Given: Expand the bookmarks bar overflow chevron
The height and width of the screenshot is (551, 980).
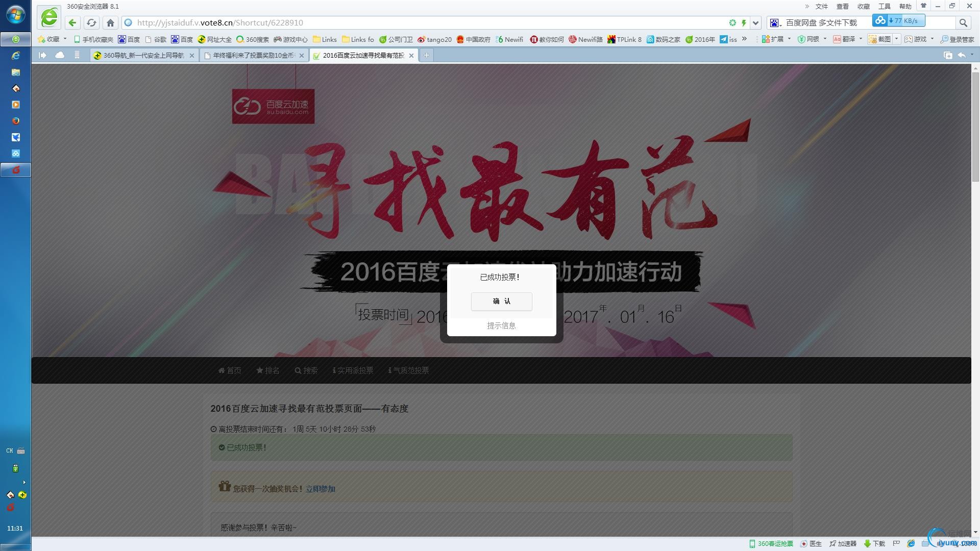Looking at the screenshot, I should [745, 39].
